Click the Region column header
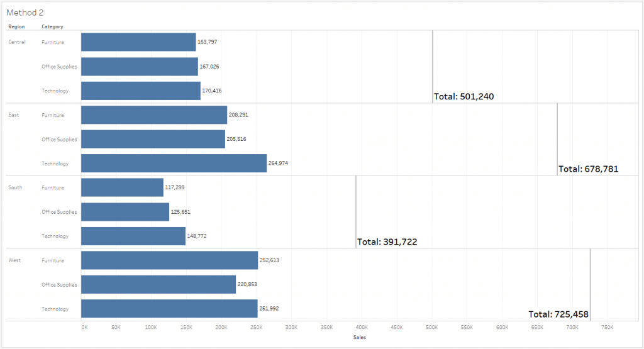Image resolution: width=644 pixels, height=349 pixels. [x=16, y=26]
